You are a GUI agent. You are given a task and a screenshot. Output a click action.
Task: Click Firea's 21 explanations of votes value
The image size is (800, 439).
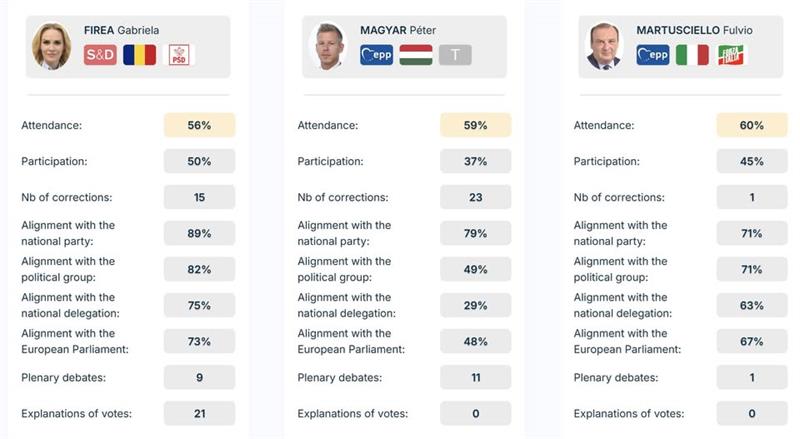tap(199, 413)
